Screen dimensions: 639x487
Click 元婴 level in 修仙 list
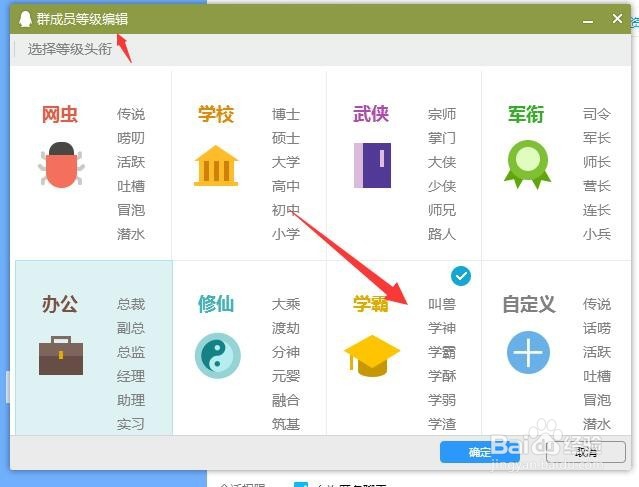coord(286,377)
